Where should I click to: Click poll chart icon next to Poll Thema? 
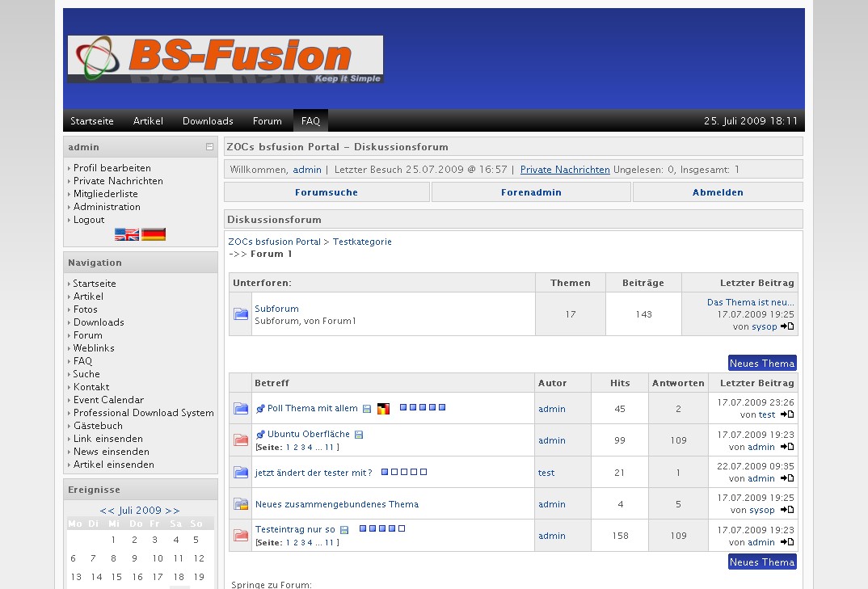(384, 409)
